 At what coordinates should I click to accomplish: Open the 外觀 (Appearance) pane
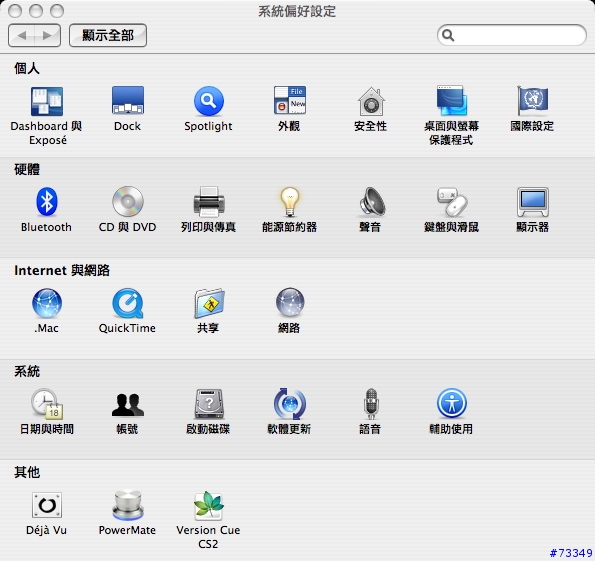point(290,100)
